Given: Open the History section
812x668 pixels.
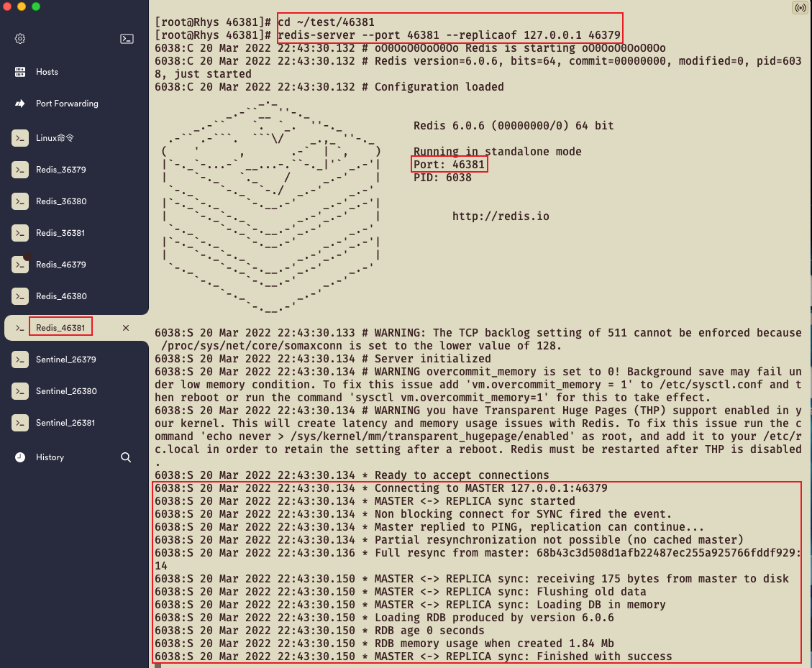Looking at the screenshot, I should pos(50,457).
